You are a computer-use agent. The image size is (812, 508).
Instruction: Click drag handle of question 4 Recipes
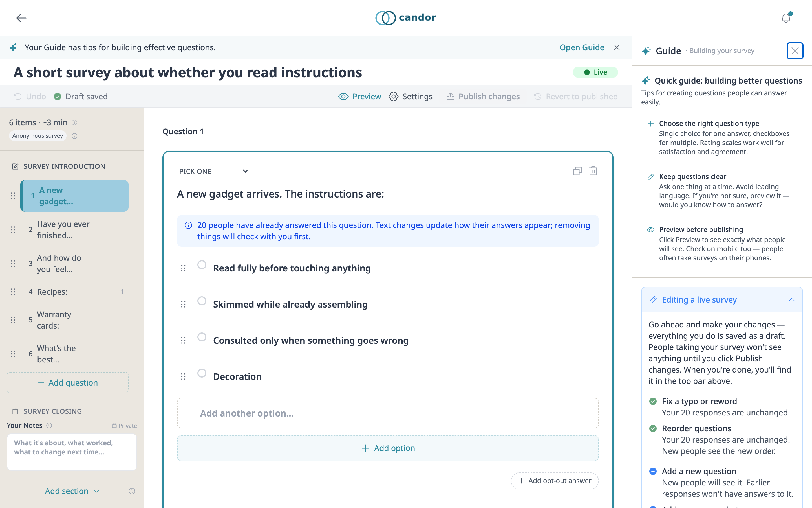(13, 292)
